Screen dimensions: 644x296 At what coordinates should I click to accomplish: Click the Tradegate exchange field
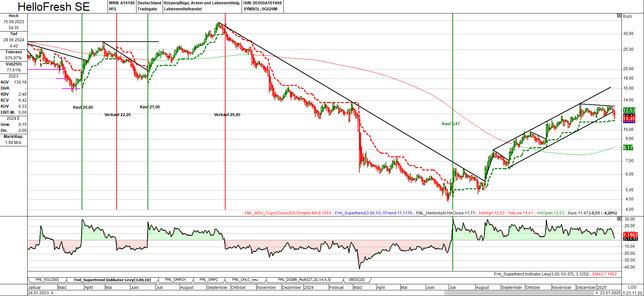[x=147, y=9]
